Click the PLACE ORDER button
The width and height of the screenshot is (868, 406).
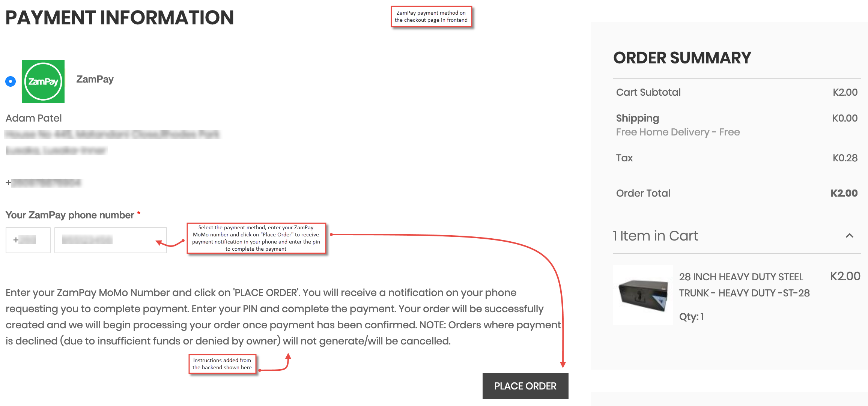coord(525,386)
